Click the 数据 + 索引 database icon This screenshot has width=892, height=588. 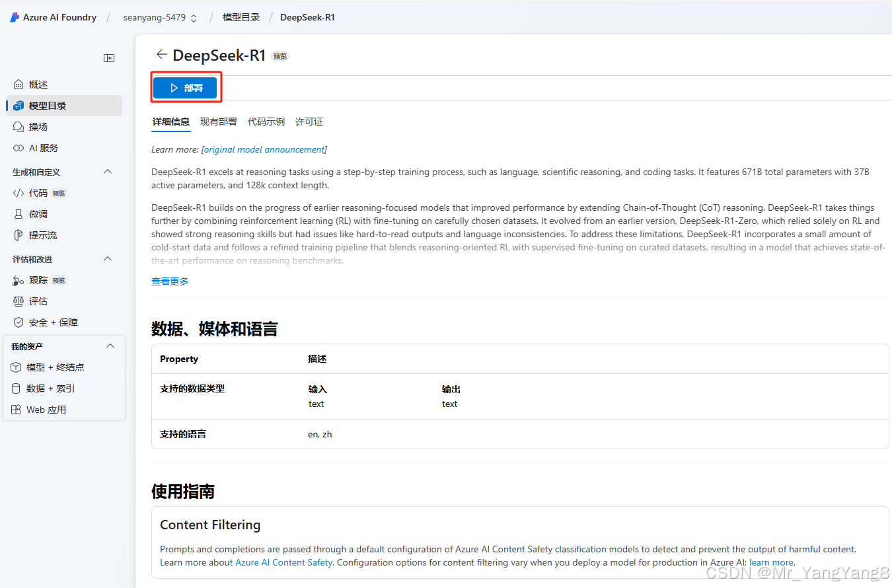[x=16, y=388]
